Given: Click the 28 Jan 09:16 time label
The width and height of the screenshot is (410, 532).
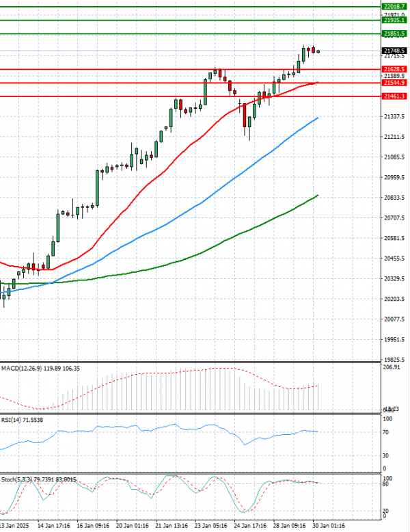Looking at the screenshot, I should (290, 526).
